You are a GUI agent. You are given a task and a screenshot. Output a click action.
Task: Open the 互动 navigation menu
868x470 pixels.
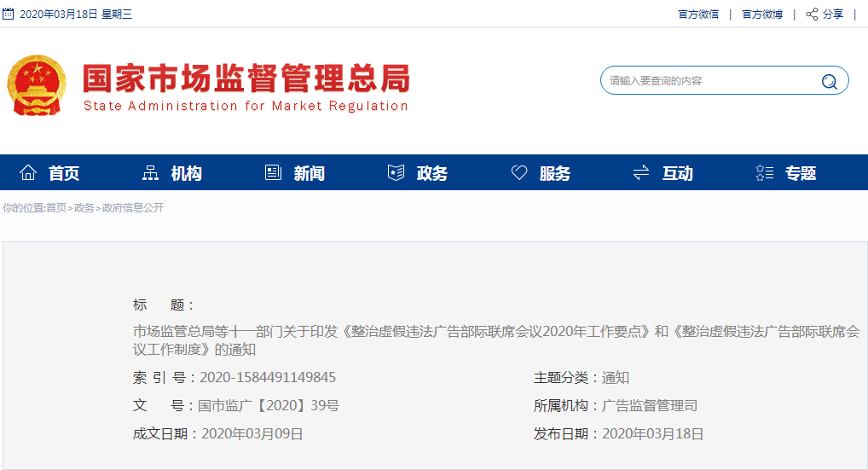678,173
